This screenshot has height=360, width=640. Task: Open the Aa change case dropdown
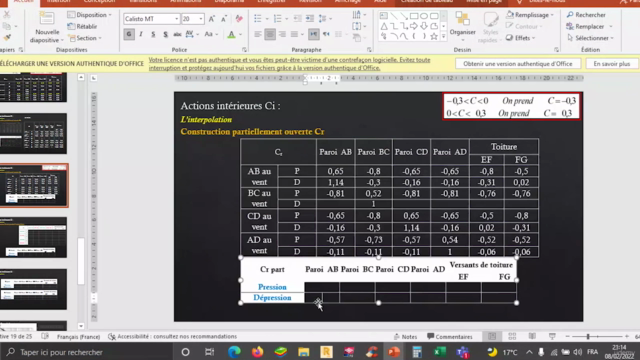click(211, 34)
